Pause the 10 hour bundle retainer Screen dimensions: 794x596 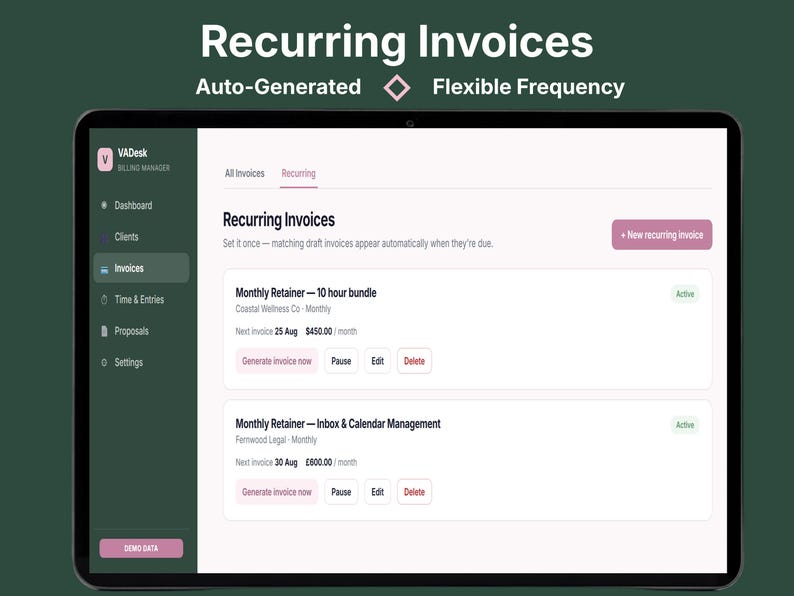click(341, 361)
